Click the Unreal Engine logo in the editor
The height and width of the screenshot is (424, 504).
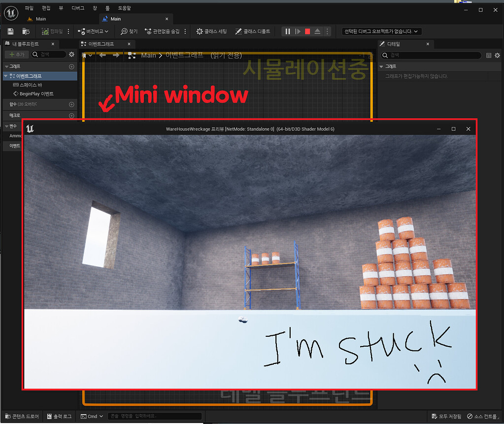[11, 13]
